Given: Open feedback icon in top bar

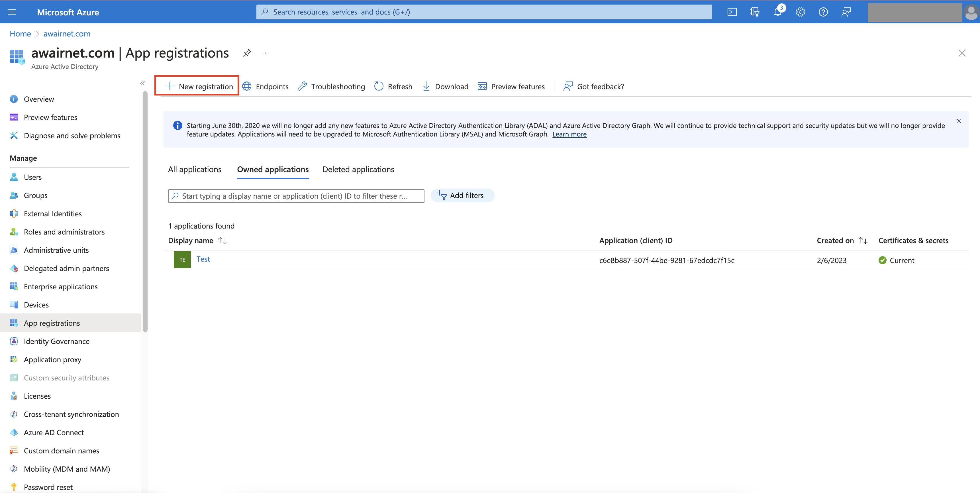Looking at the screenshot, I should pyautogui.click(x=846, y=12).
